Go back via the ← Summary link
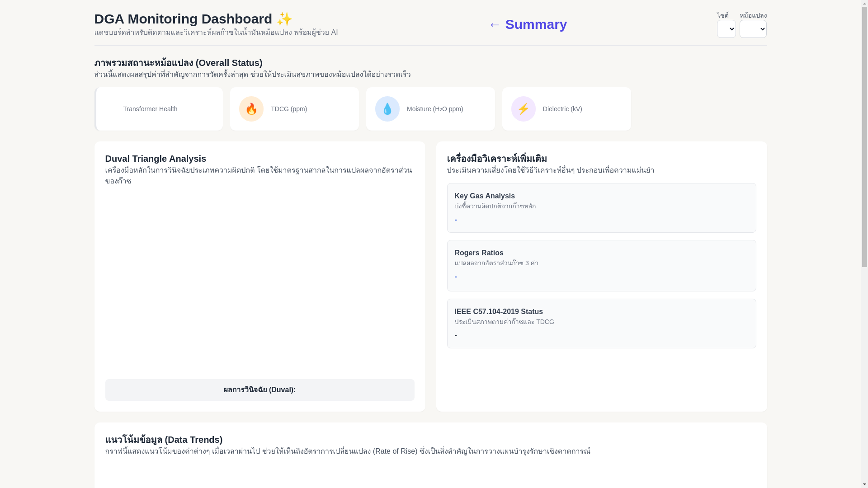Screen dimensions: 868x488 tap(528, 24)
